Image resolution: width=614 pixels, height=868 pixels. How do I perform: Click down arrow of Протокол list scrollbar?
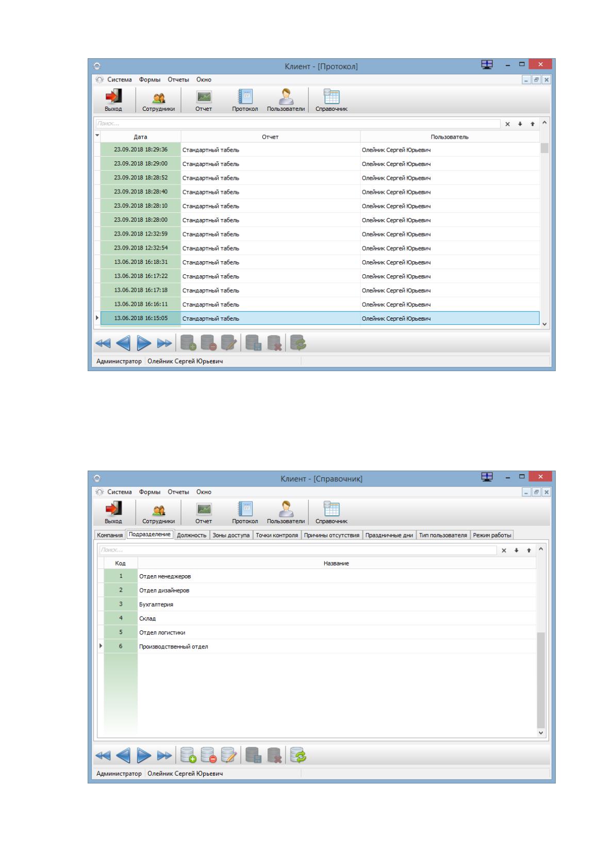point(545,324)
